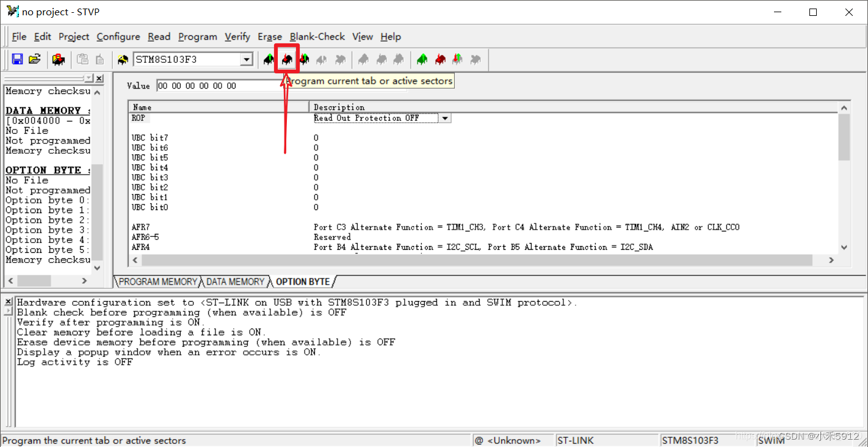Save the current file
868x447 pixels.
(x=16, y=59)
